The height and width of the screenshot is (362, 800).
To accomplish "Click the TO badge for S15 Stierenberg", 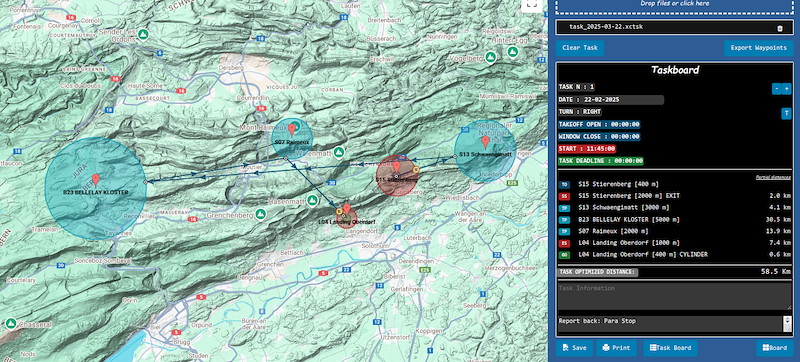I will 565,185.
